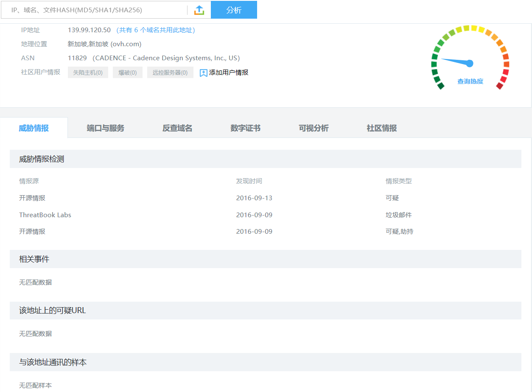Click 添加用户情报 link text
The image size is (532, 392).
(229, 73)
